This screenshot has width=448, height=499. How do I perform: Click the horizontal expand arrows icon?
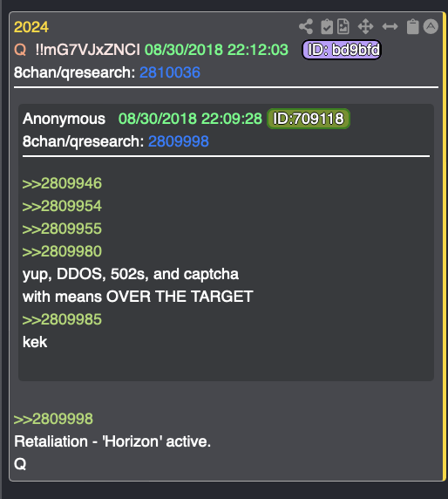(390, 26)
